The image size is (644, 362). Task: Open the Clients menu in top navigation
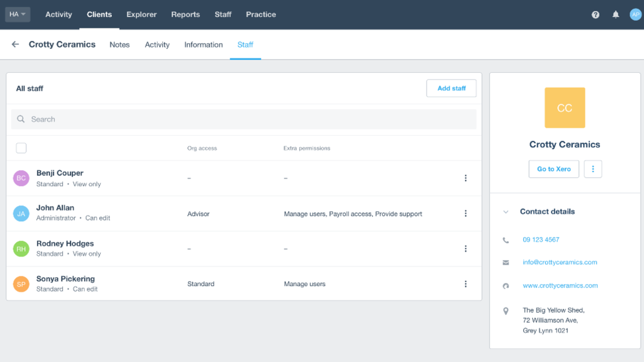[99, 14]
